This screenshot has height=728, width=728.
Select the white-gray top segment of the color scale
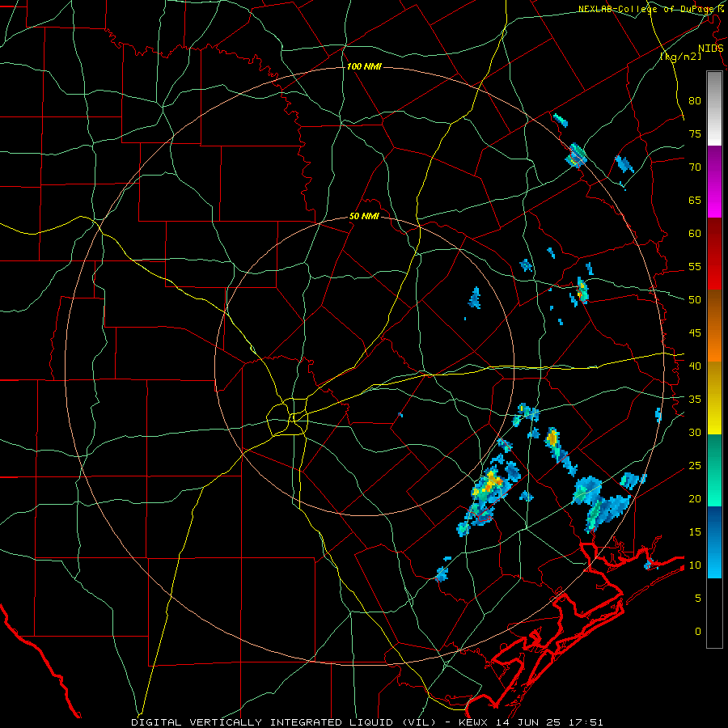tap(714, 108)
